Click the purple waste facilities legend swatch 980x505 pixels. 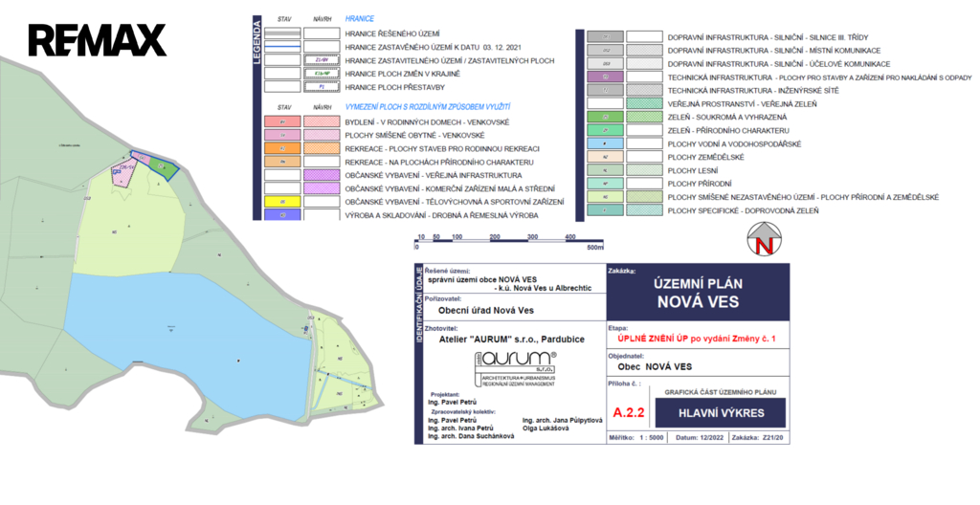(x=605, y=77)
